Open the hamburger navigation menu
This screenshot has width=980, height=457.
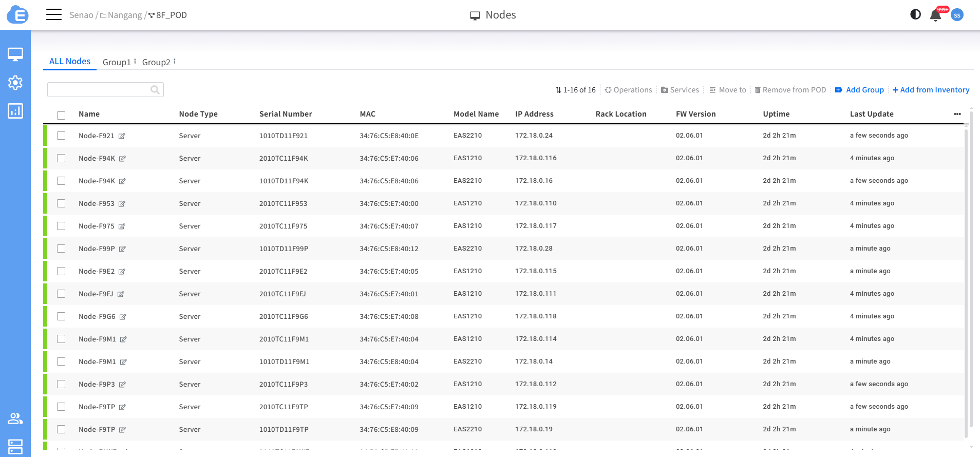pos(54,15)
